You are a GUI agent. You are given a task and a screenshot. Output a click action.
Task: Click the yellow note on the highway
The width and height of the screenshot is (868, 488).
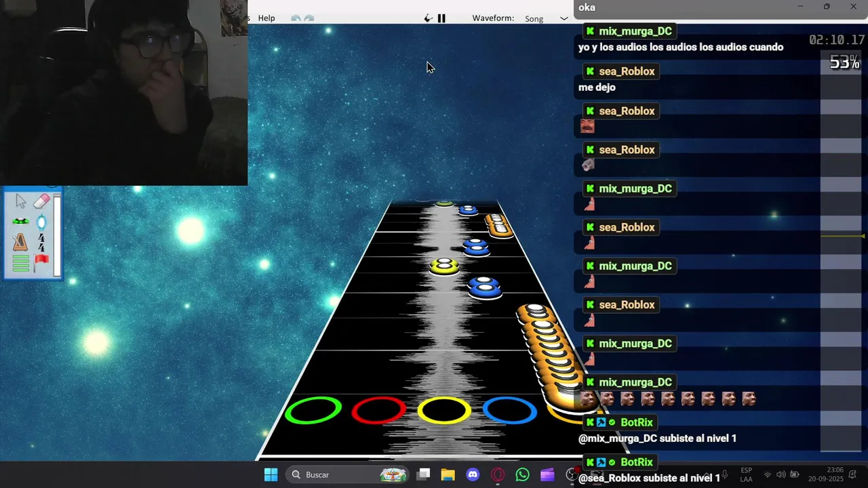click(444, 266)
